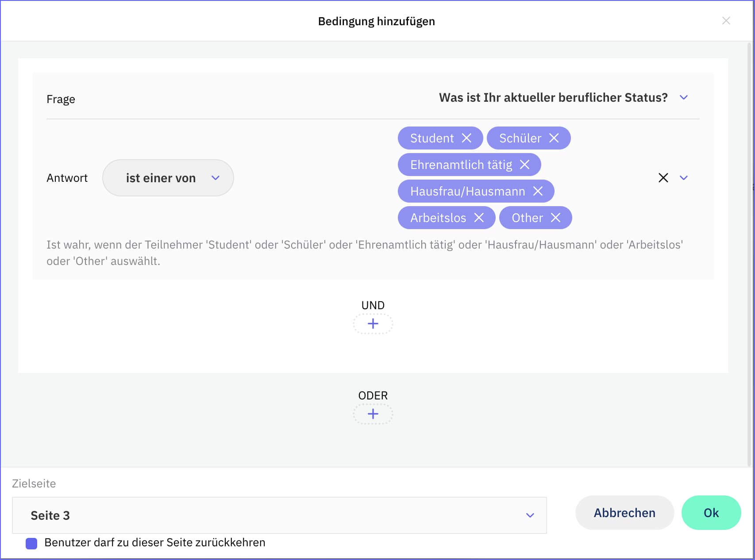
Task: Click the Student tag label
Action: point(432,138)
